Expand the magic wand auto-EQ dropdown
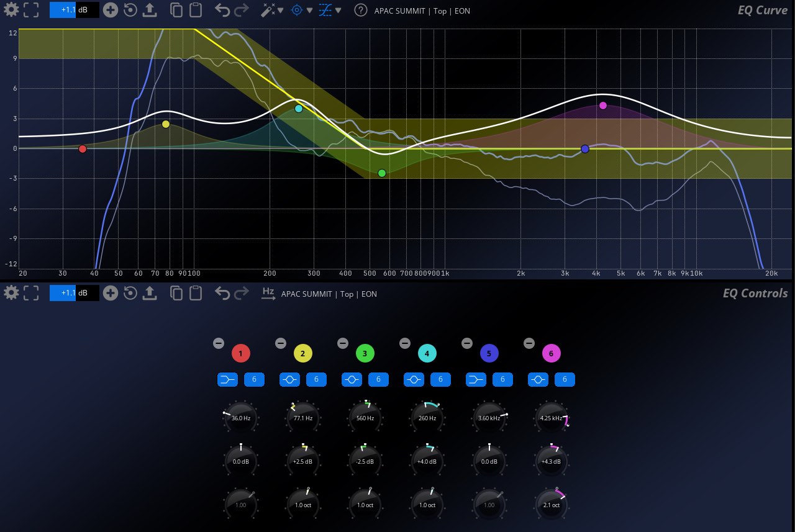Image resolution: width=795 pixels, height=532 pixels. 280,10
